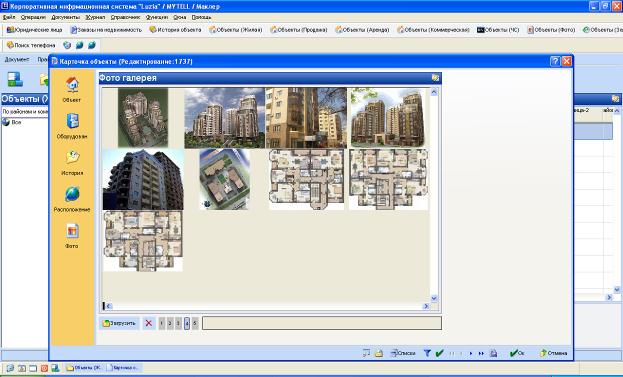Select the dark high-rise building thumbnail

tap(143, 180)
